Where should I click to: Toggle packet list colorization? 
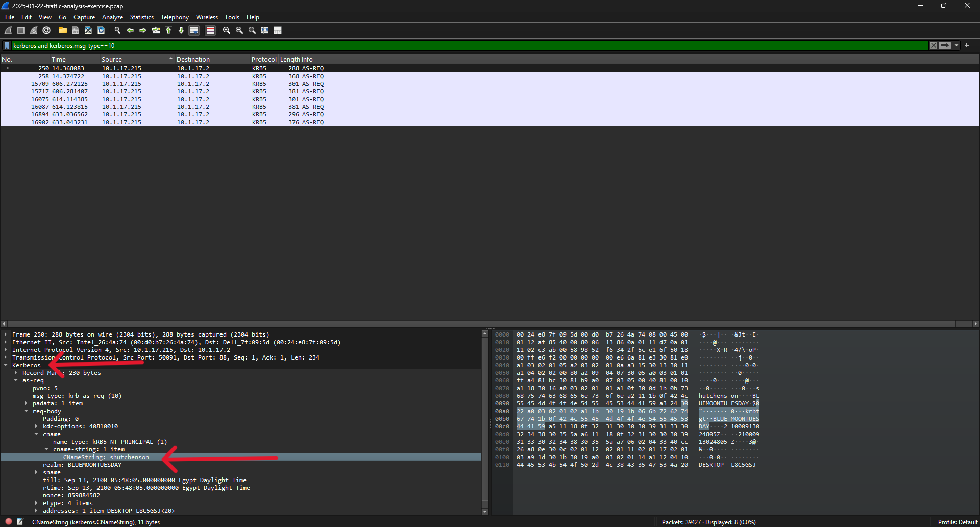[x=210, y=30]
